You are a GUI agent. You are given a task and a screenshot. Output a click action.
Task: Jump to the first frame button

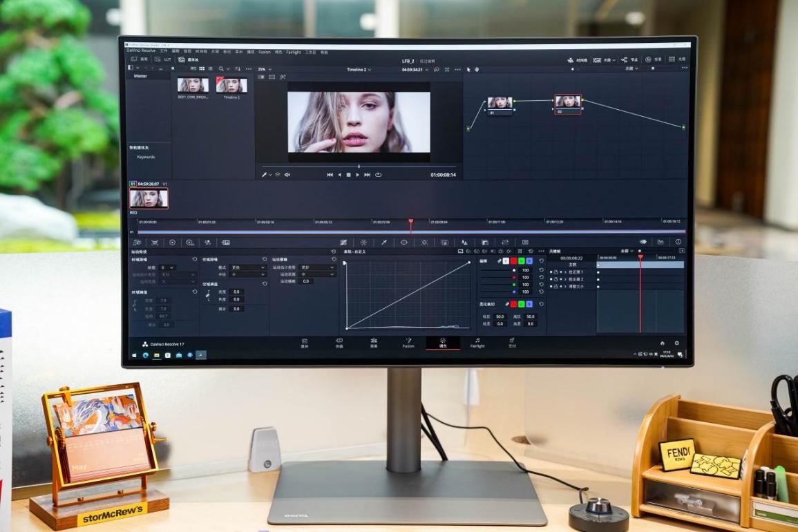[330, 175]
